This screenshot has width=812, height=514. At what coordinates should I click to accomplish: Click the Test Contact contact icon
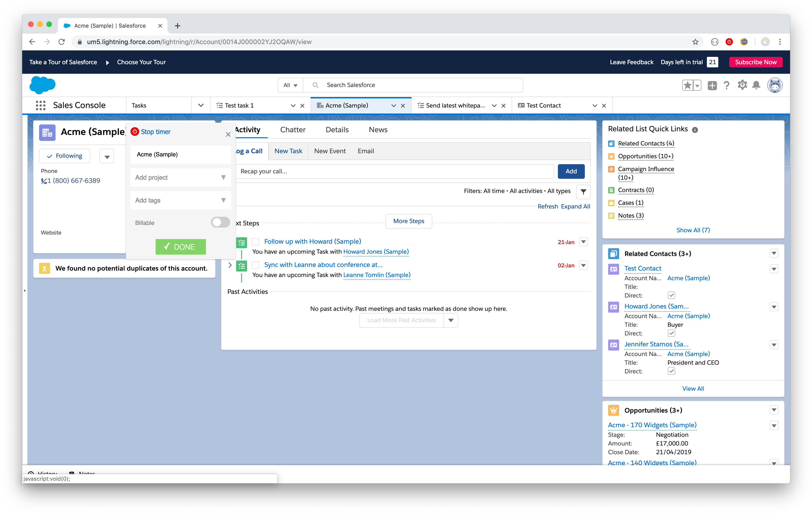coord(613,269)
